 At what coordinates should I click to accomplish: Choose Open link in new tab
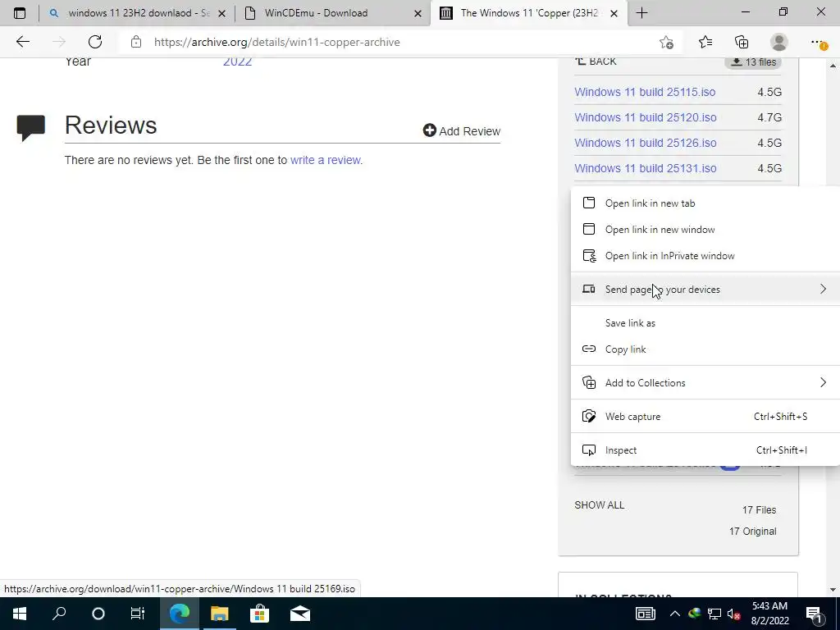point(705,203)
